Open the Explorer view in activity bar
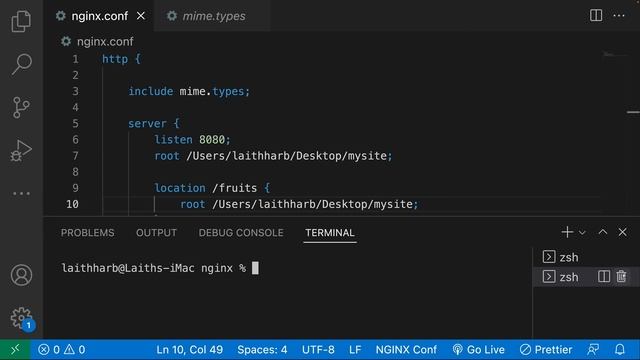The height and width of the screenshot is (360, 640). pyautogui.click(x=21, y=21)
